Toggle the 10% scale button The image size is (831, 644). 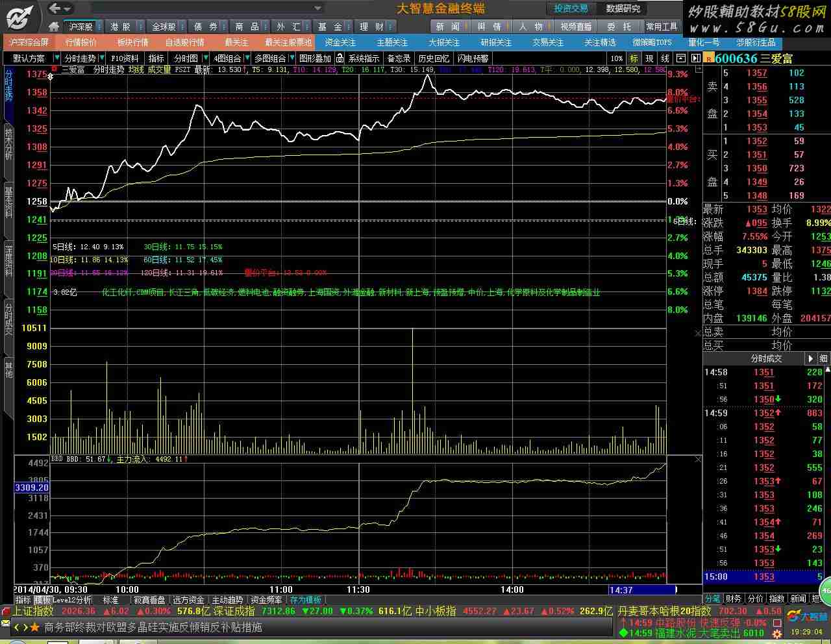pyautogui.click(x=617, y=58)
